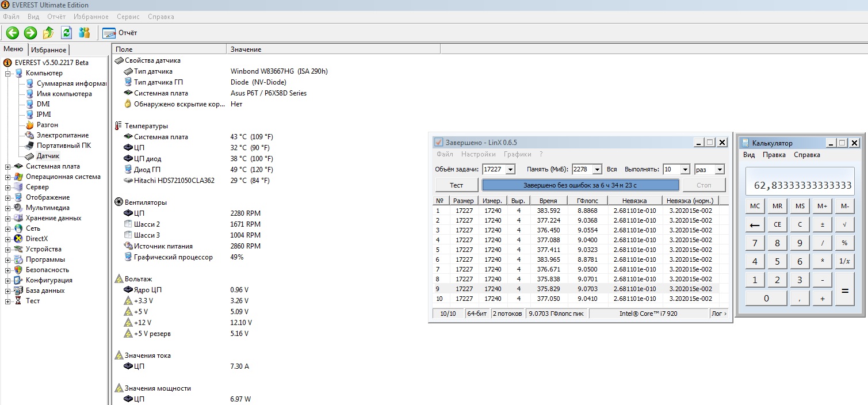868x405 pixels.
Task: Expand the Мультимедиа tree branch
Action: [x=8, y=208]
